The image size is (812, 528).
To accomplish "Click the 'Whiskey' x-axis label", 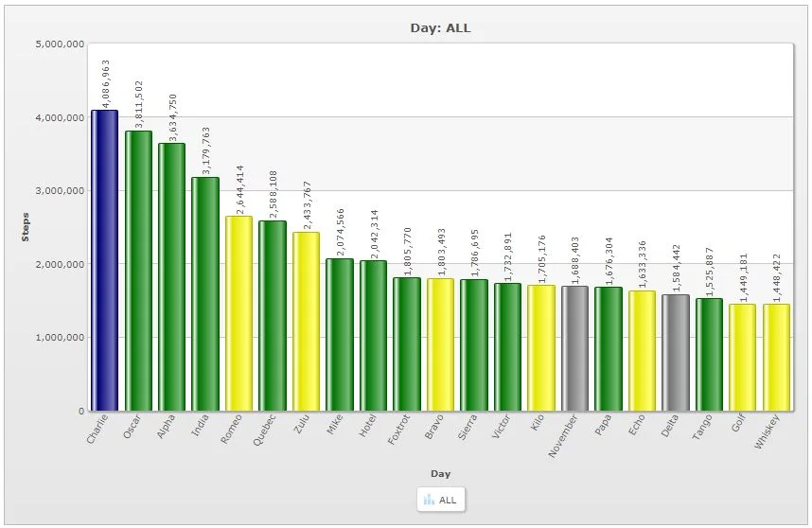I will (767, 431).
